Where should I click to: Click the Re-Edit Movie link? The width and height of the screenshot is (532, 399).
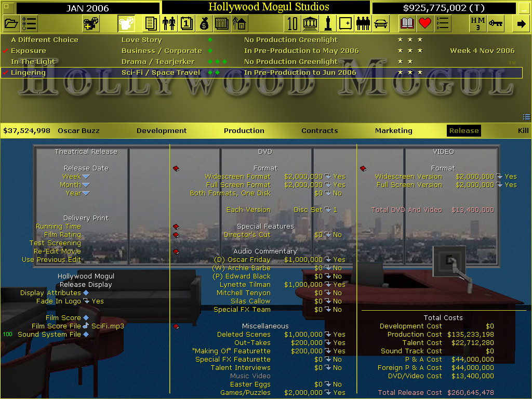point(57,251)
